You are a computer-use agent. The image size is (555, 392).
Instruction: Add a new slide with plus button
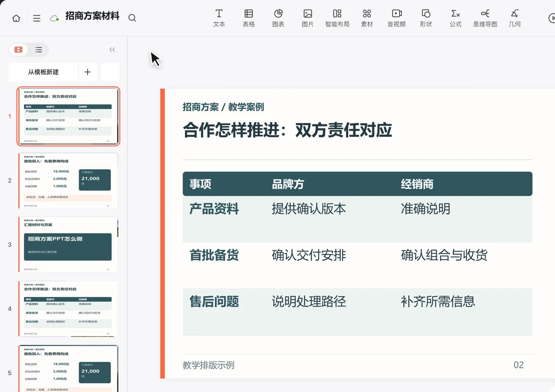point(88,72)
